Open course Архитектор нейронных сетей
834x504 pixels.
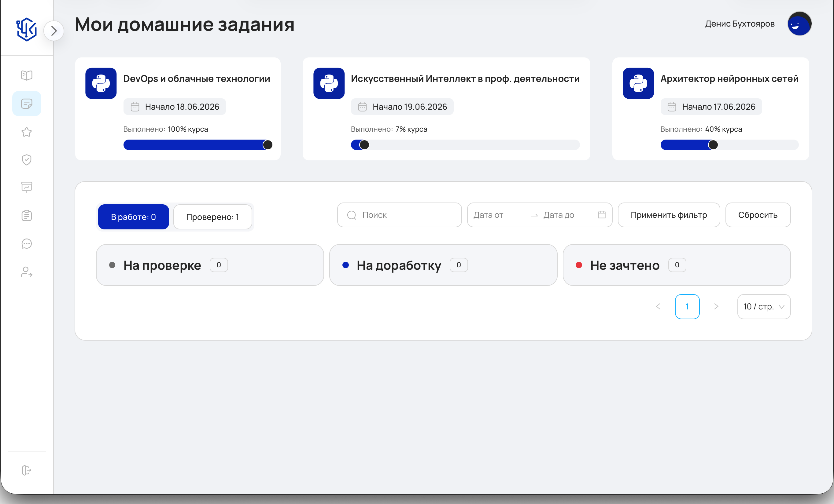[729, 79]
